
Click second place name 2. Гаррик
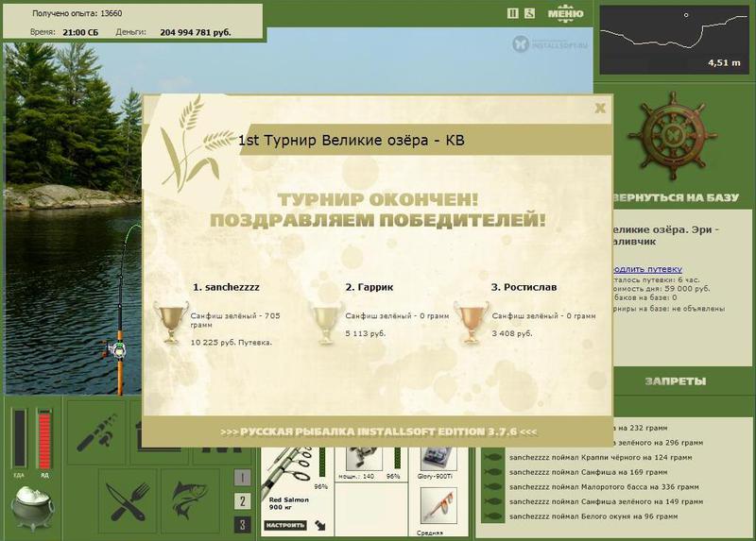coord(369,287)
